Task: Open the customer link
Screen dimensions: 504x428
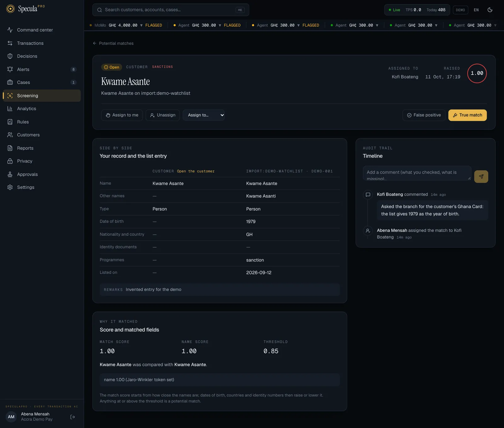Action: tap(196, 171)
